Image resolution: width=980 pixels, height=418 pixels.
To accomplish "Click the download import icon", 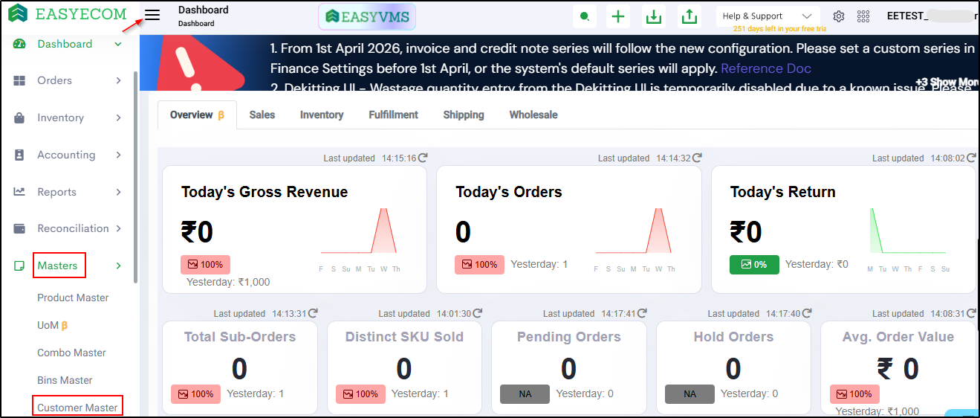I will (x=654, y=16).
